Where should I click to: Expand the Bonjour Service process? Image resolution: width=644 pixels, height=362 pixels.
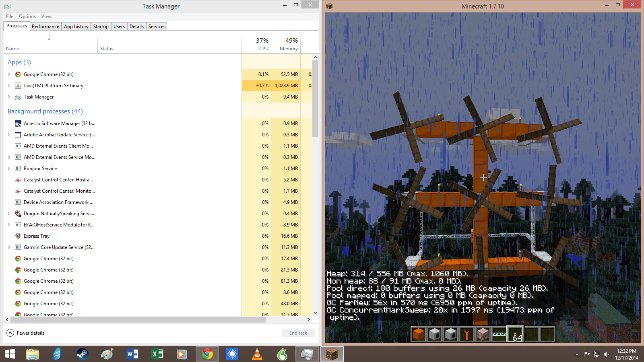coord(9,169)
